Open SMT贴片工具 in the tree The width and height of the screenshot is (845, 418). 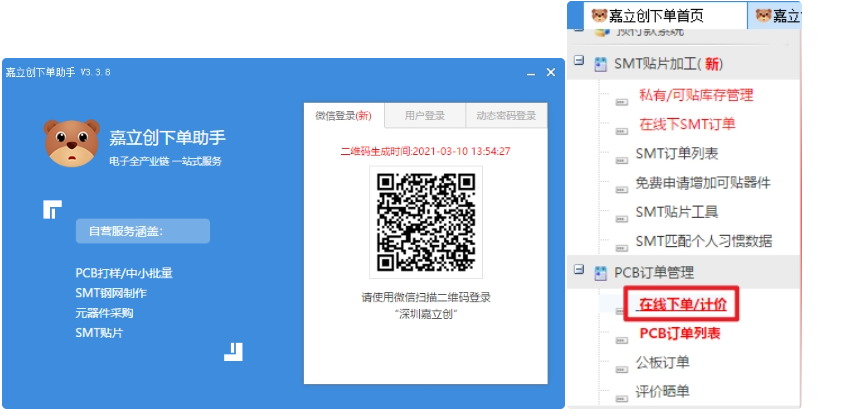click(x=676, y=212)
